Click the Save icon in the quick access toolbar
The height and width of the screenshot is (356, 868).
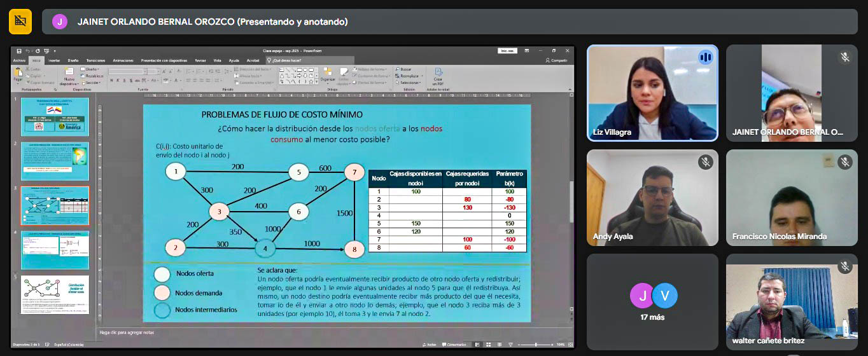click(x=19, y=51)
